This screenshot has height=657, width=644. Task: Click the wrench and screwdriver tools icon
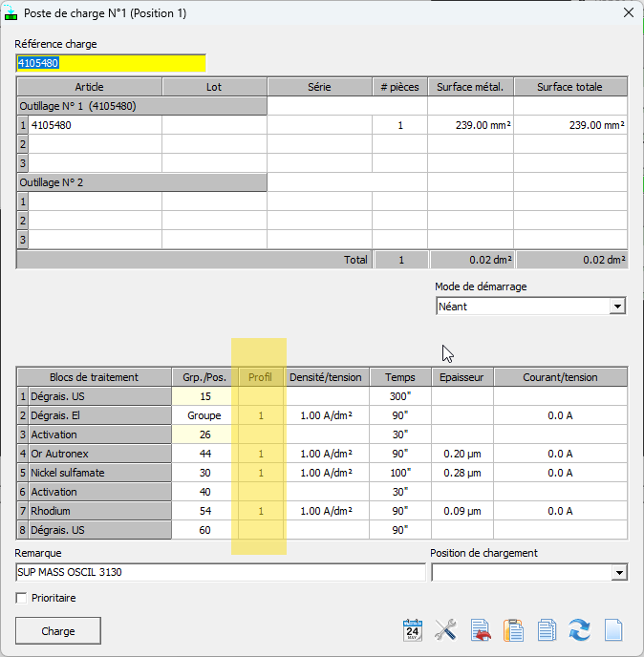click(x=445, y=629)
